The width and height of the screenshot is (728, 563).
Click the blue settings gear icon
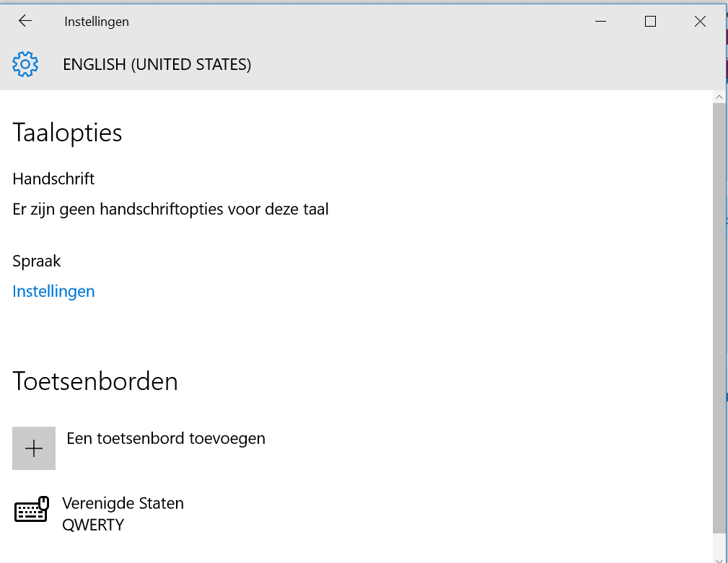[x=25, y=65]
